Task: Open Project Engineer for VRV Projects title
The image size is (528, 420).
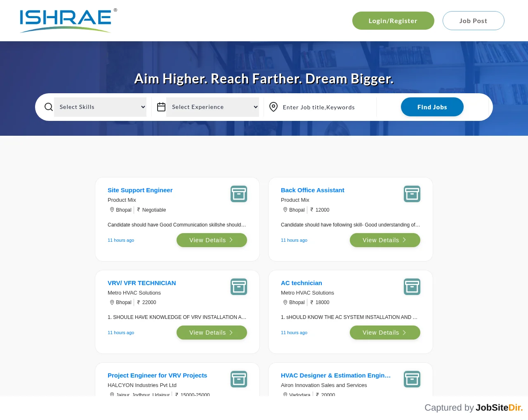Action: pyautogui.click(x=158, y=375)
